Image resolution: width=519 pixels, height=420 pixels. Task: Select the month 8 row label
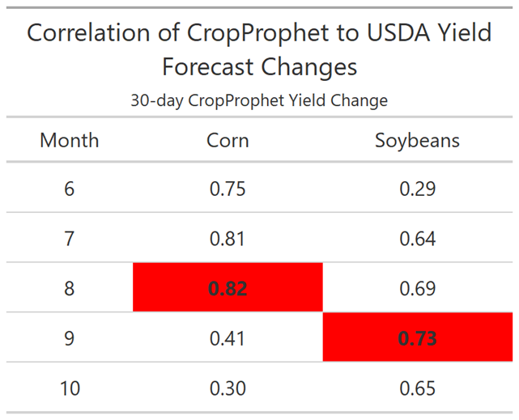click(x=69, y=288)
